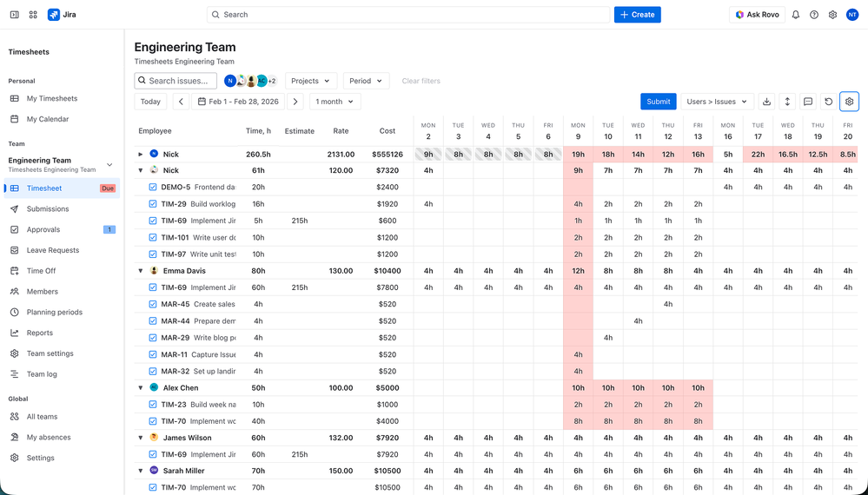
Task: Open Global Settings in sidebar
Action: click(x=41, y=458)
